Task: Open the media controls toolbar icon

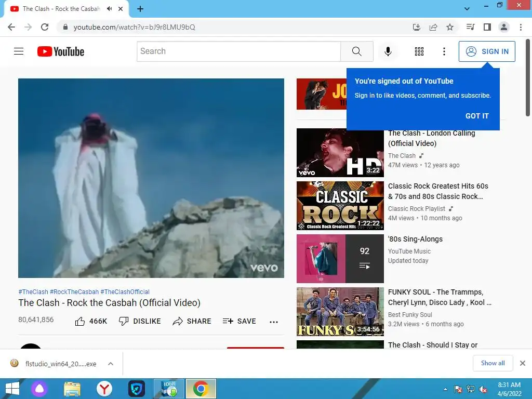Action: tap(470, 27)
